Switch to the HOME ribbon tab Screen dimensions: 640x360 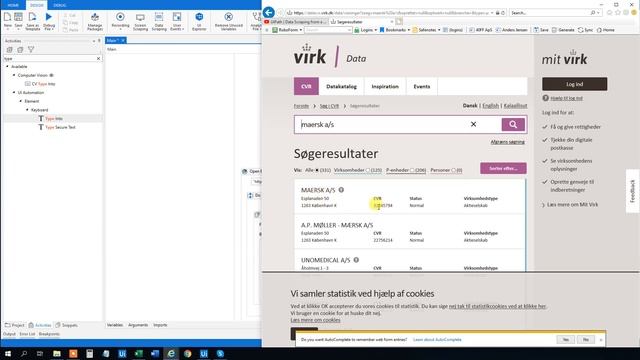coord(13,5)
